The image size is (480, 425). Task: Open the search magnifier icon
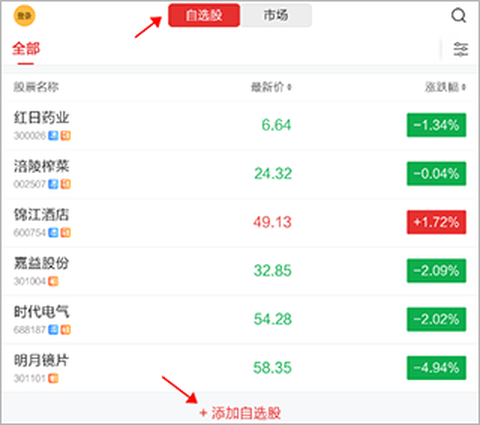[x=459, y=15]
